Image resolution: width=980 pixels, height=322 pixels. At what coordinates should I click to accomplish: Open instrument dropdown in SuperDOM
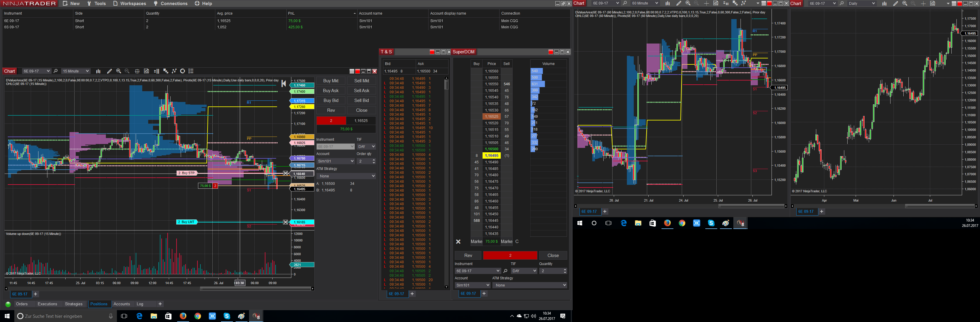point(477,271)
